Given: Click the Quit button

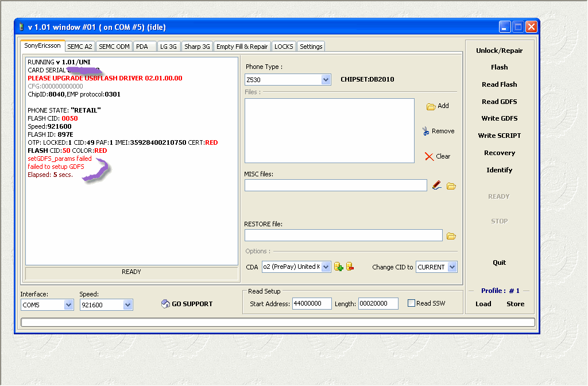Looking at the screenshot, I should point(499,263).
